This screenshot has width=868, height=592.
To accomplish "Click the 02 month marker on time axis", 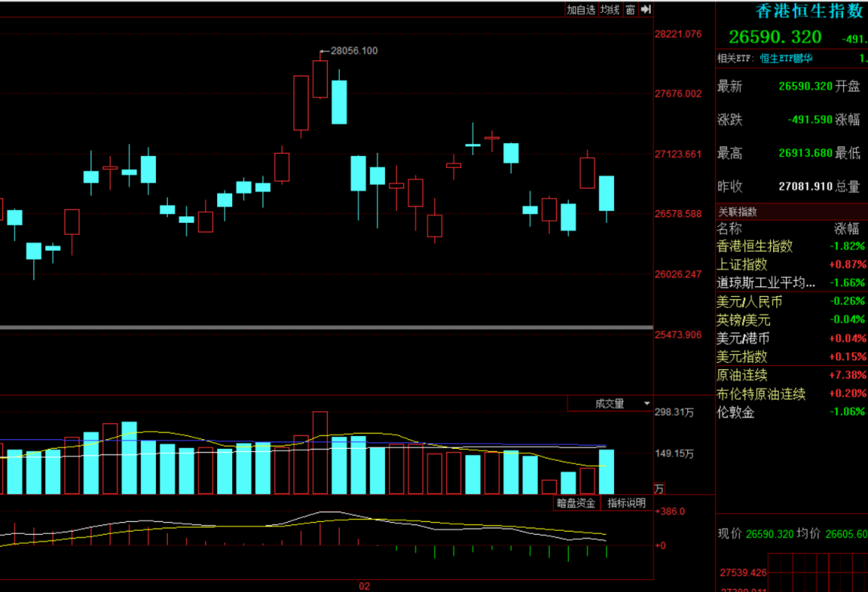I will [x=364, y=586].
